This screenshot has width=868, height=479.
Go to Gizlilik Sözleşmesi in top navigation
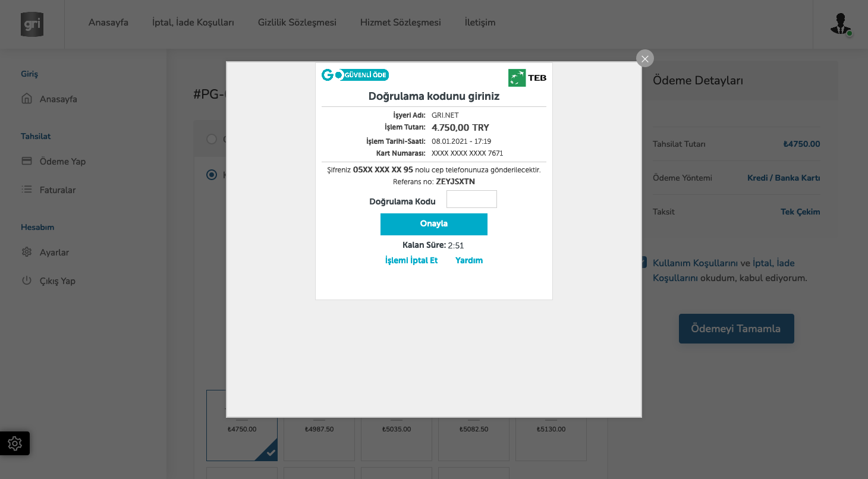297,23
